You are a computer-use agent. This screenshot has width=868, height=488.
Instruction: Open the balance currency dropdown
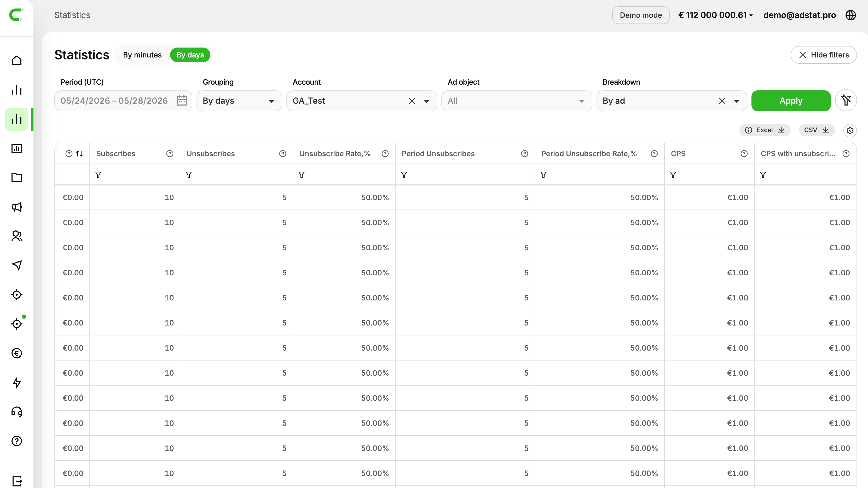(x=715, y=15)
